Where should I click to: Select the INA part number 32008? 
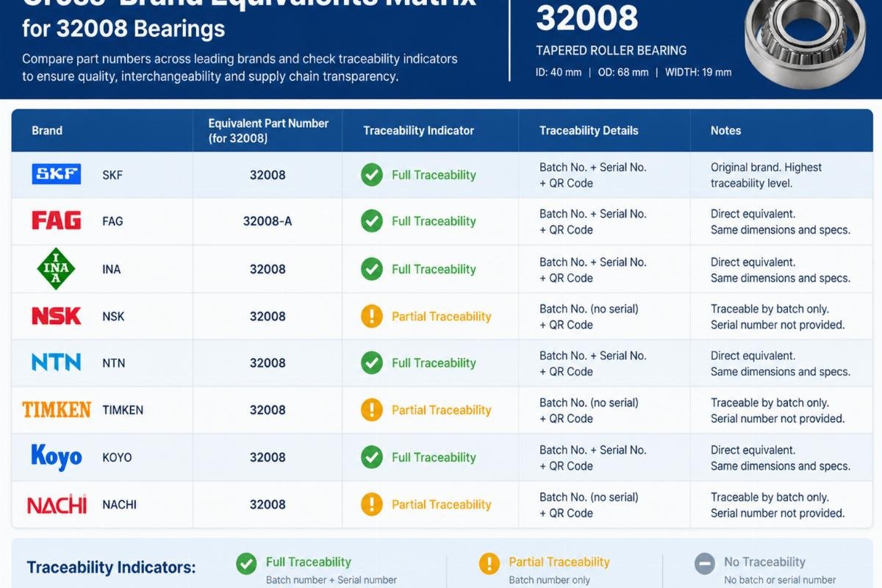pos(268,269)
